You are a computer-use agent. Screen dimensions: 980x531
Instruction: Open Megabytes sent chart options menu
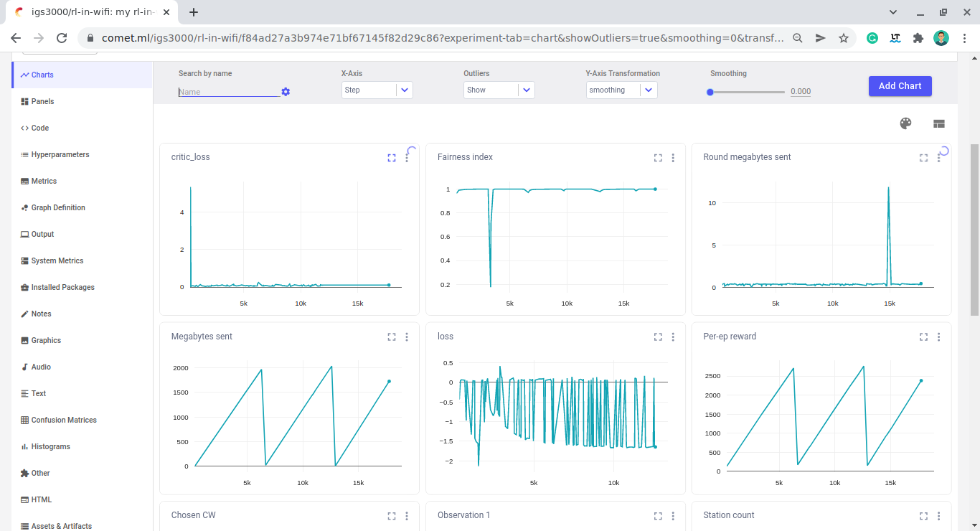[407, 337]
